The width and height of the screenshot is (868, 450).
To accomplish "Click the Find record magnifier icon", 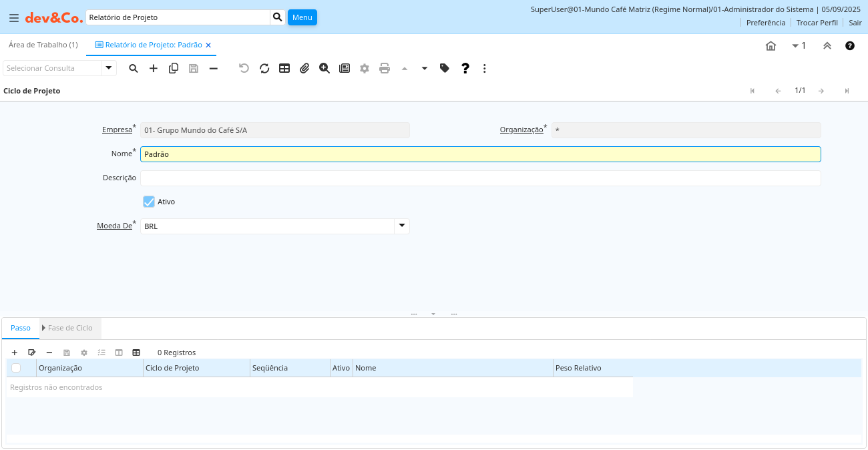I will [x=134, y=68].
